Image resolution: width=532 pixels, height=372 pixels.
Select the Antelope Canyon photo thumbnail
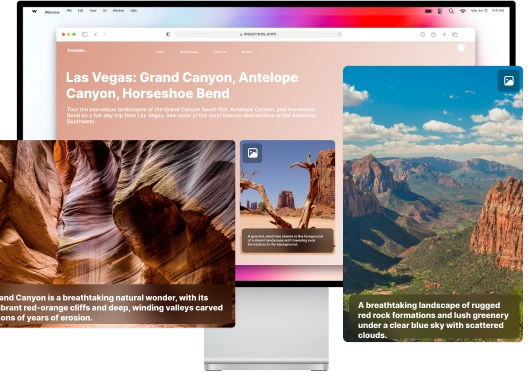117,234
